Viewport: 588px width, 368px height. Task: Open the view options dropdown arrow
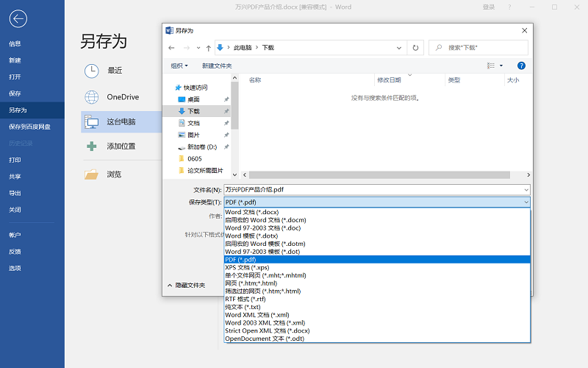point(501,66)
